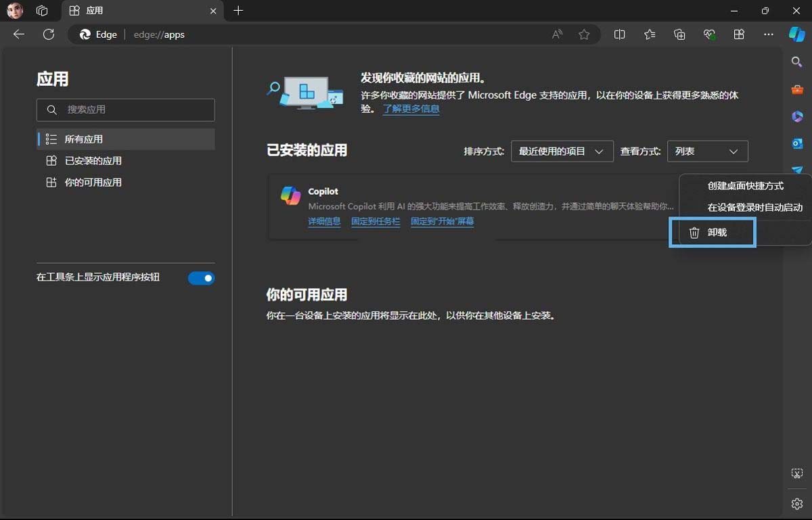Open the profile avatar menu
812x520 pixels.
[14, 11]
